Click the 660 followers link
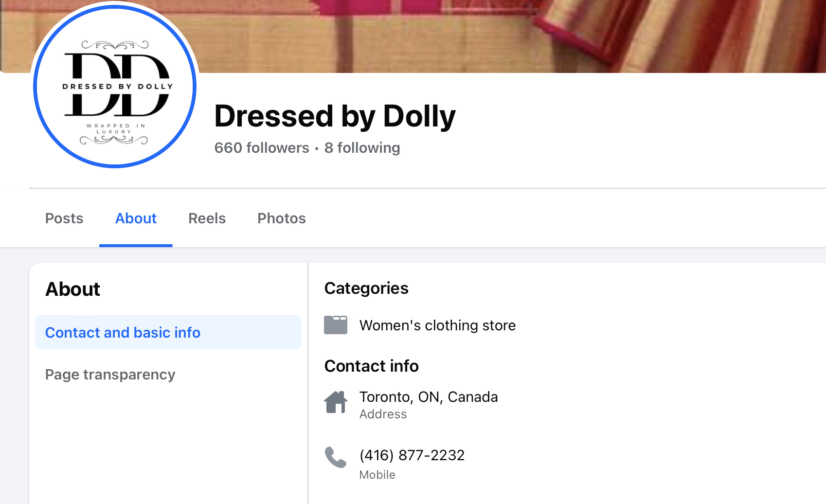826x504 pixels. click(262, 148)
